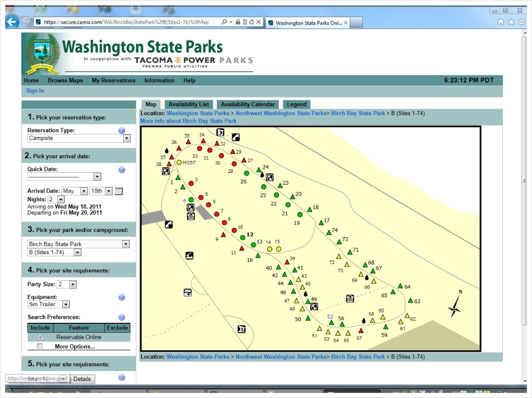Click help icon next to Quick Date
Image resolution: width=532 pixels, height=398 pixels.
pyautogui.click(x=122, y=170)
